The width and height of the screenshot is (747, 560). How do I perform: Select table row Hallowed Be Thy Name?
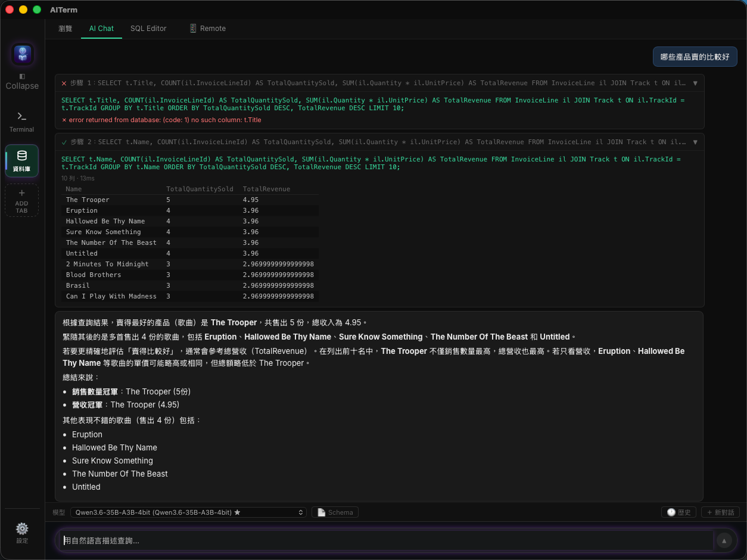(191, 222)
